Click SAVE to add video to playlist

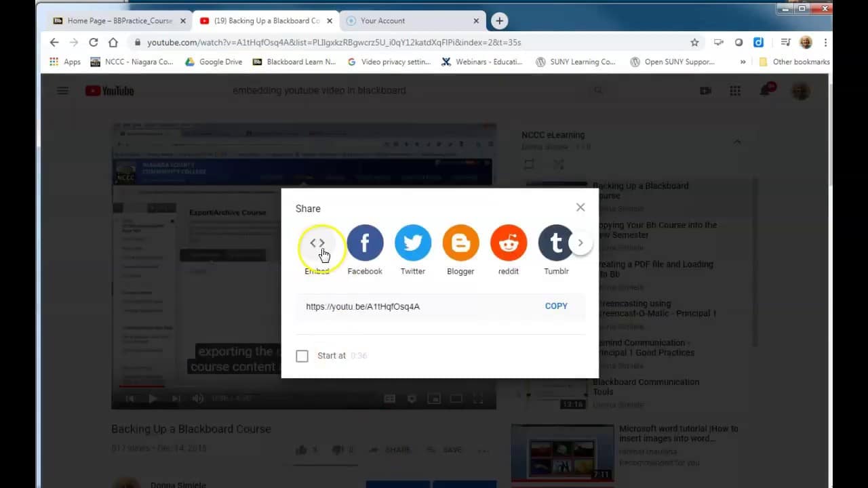tap(445, 450)
